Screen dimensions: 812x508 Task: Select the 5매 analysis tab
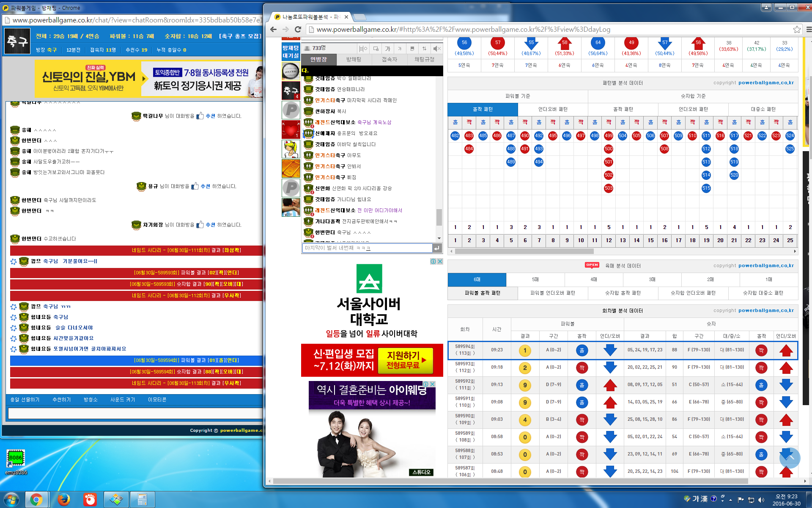point(535,279)
